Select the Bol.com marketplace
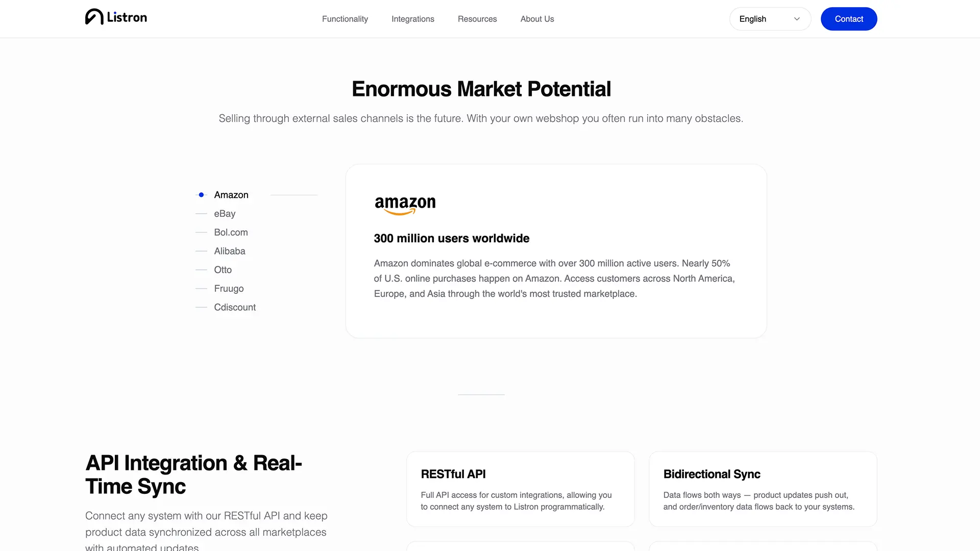Image resolution: width=980 pixels, height=551 pixels. pos(231,232)
